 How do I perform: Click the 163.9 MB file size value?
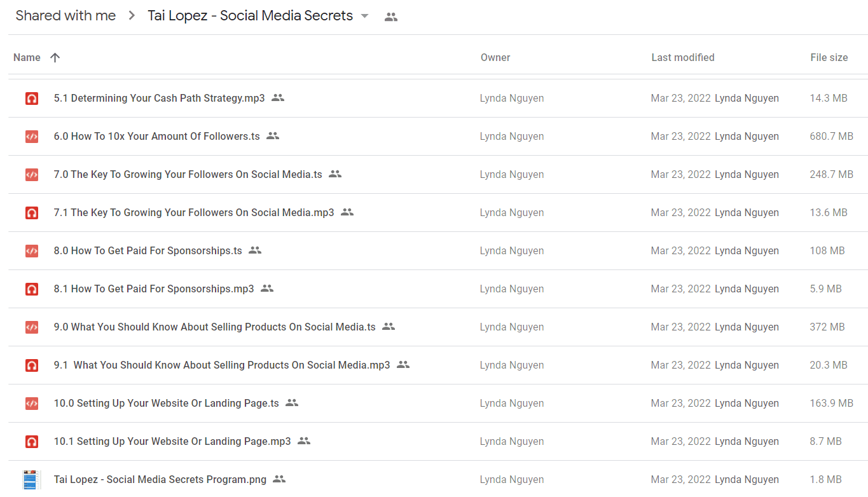tap(832, 403)
